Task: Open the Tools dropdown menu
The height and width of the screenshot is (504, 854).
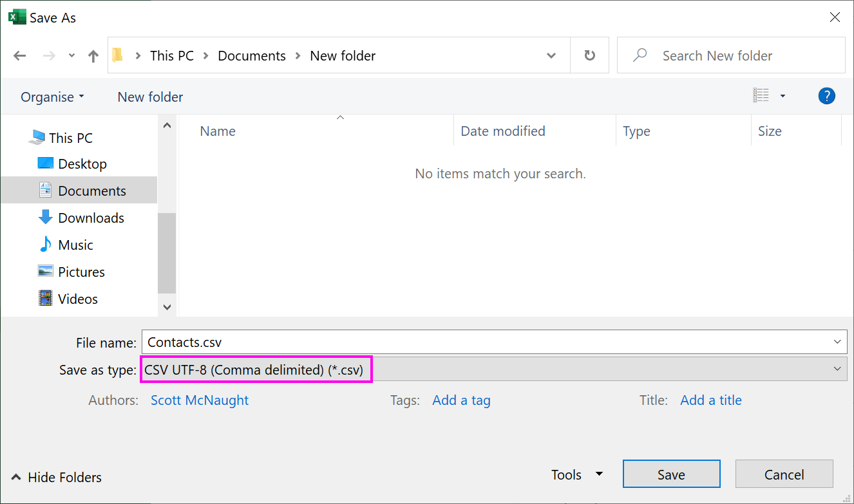Action: coord(576,475)
